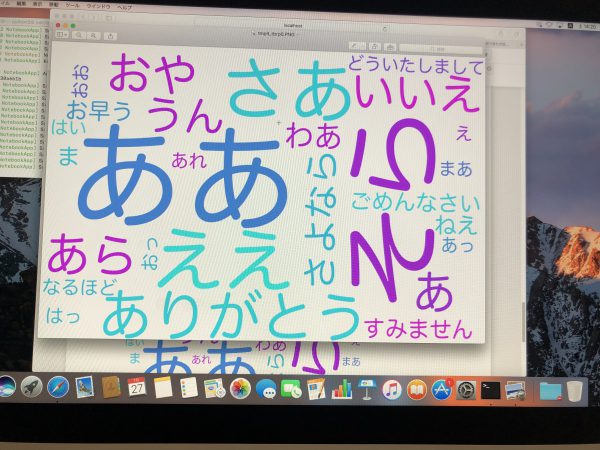Image resolution: width=600 pixels, height=450 pixels.
Task: Open the 移動 menu
Action: pyautogui.click(x=54, y=5)
